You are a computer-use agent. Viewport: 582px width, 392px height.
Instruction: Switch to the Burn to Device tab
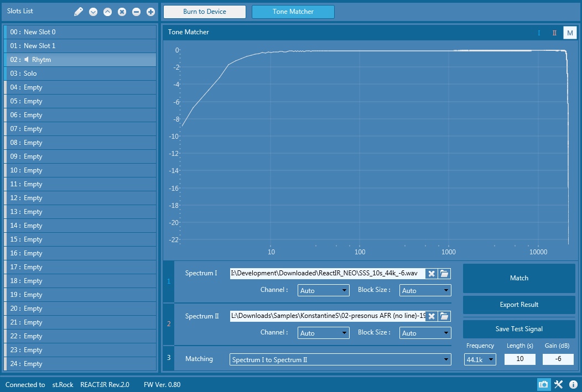point(205,12)
